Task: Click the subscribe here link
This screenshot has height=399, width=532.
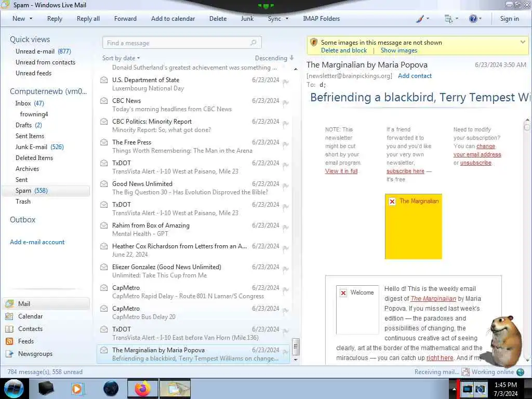Action: coord(405,171)
